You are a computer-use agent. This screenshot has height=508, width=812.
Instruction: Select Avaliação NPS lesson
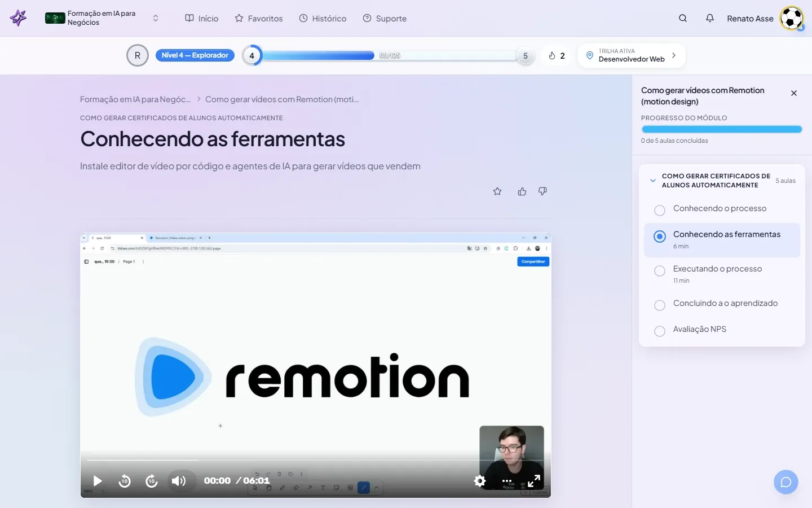pyautogui.click(x=722, y=330)
